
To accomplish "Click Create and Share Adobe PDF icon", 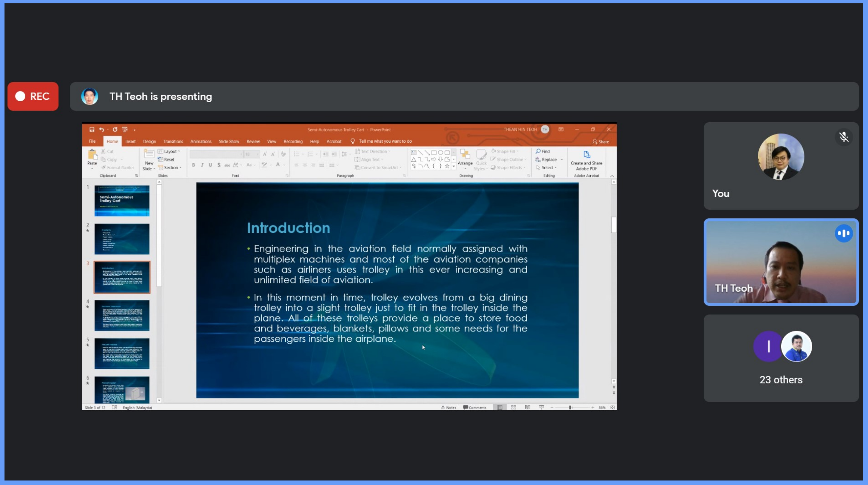I will (x=586, y=155).
